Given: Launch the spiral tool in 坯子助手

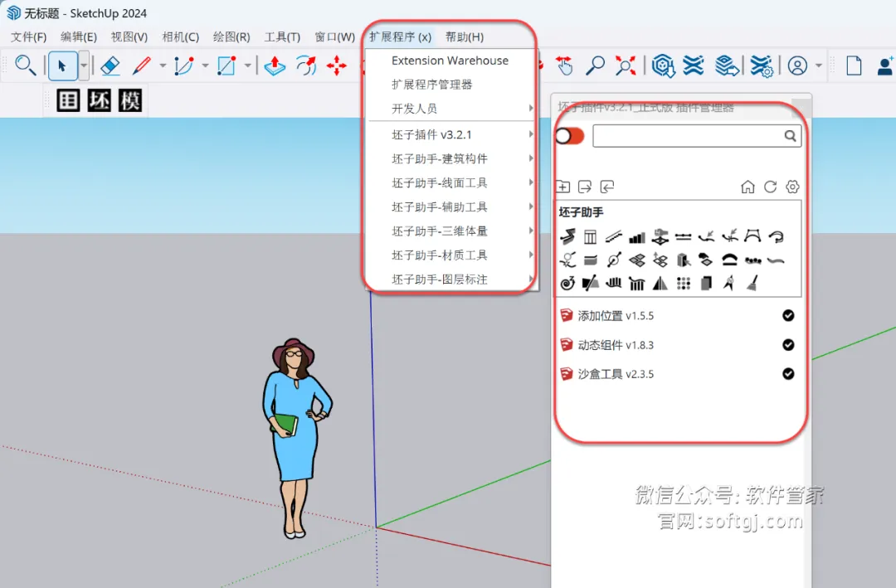Looking at the screenshot, I should coord(567,283).
